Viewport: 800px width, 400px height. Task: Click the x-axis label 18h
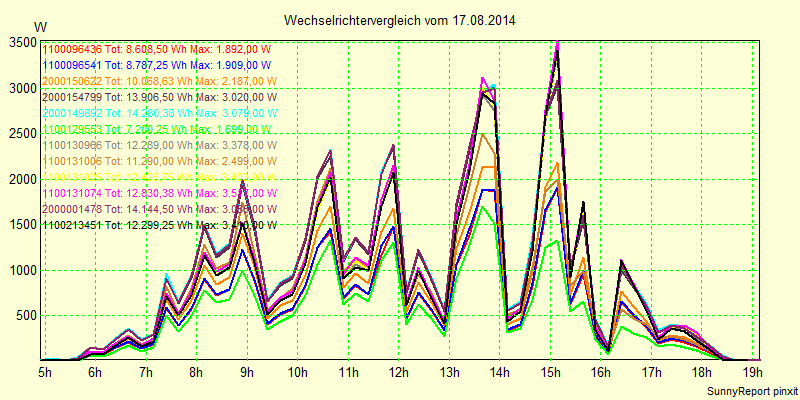click(702, 371)
